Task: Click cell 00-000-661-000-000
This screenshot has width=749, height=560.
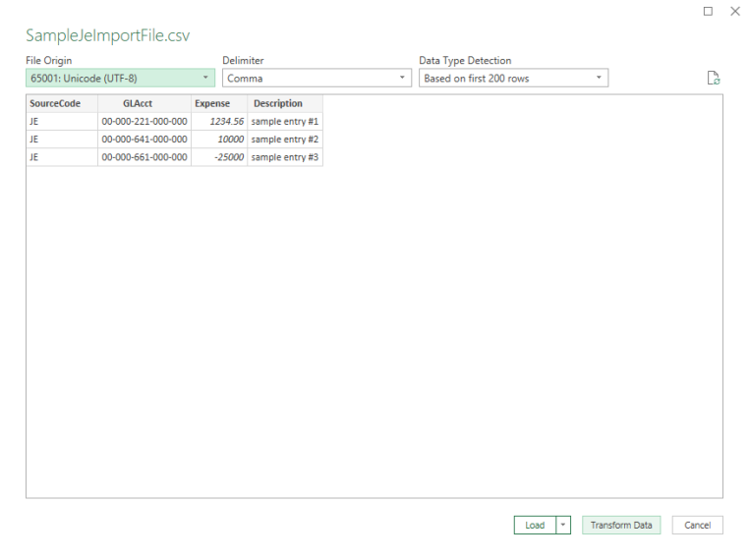Action: 144,157
